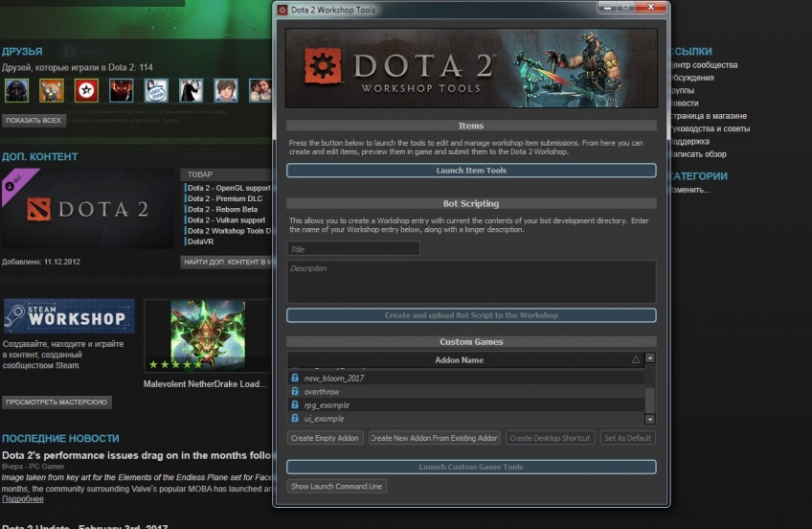Select Dota 2 - Vulkan support entry
The image size is (812, 529).
(x=226, y=220)
